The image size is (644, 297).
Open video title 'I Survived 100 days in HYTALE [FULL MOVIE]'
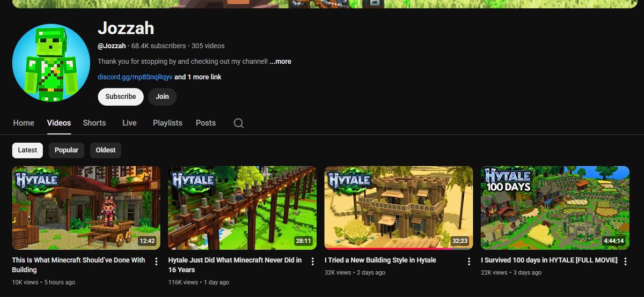pos(549,260)
